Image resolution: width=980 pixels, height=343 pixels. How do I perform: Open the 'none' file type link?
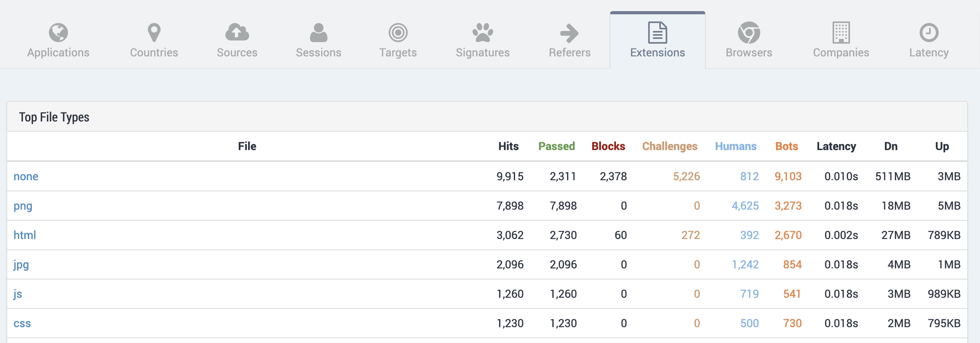26,176
